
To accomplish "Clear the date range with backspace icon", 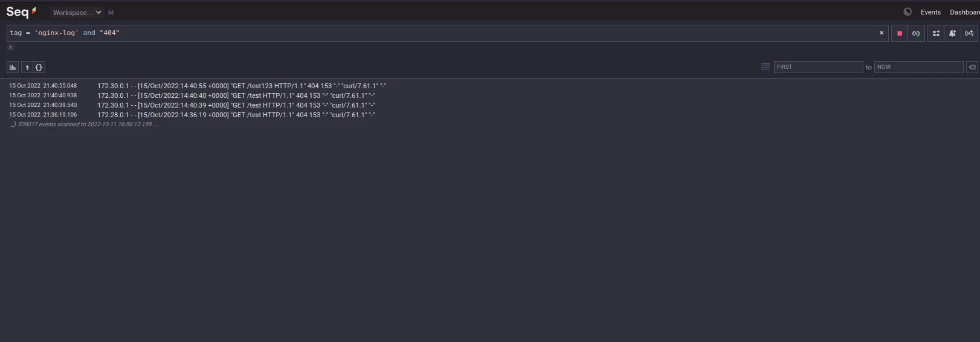I will tap(972, 67).
